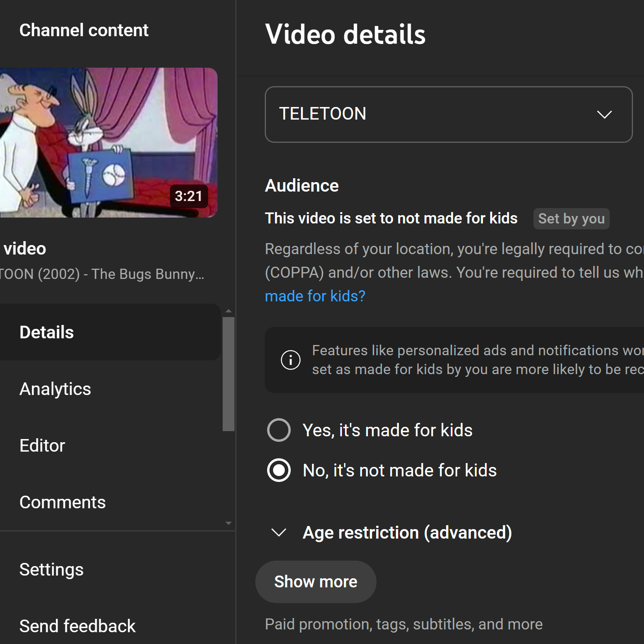Expand Age restriction (advanced) section
This screenshot has width=644, height=644.
click(407, 533)
